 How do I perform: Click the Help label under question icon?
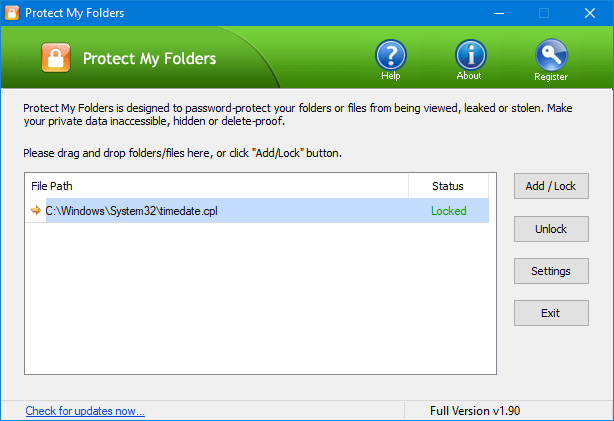click(x=391, y=76)
